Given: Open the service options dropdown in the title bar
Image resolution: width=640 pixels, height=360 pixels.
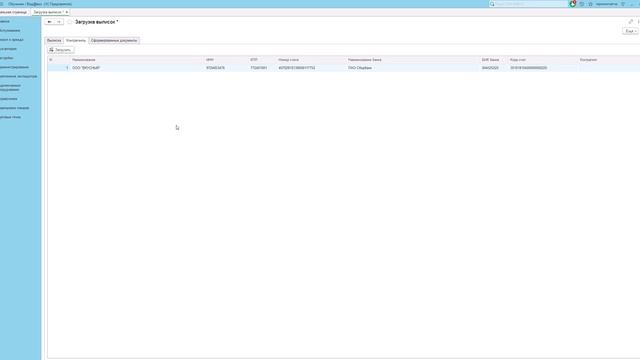Looking at the screenshot, I should pyautogui.click(x=623, y=4).
